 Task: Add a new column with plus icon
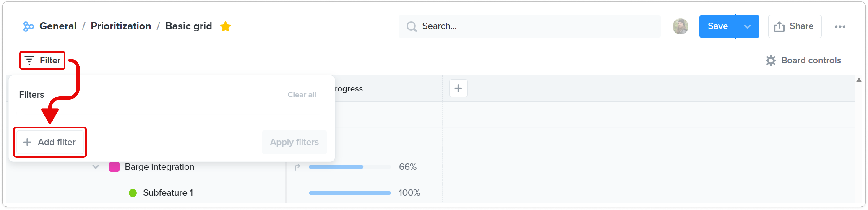458,88
